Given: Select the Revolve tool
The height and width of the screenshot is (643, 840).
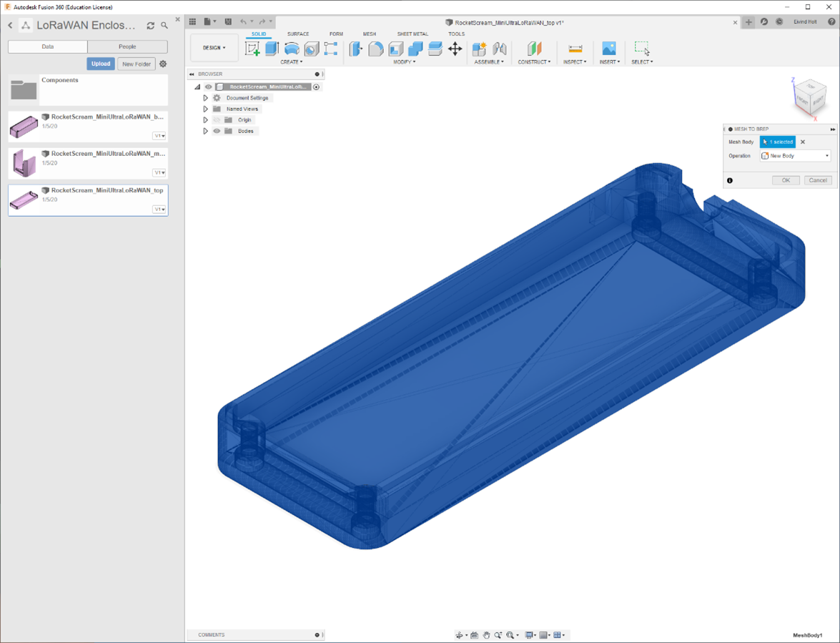Looking at the screenshot, I should 292,49.
